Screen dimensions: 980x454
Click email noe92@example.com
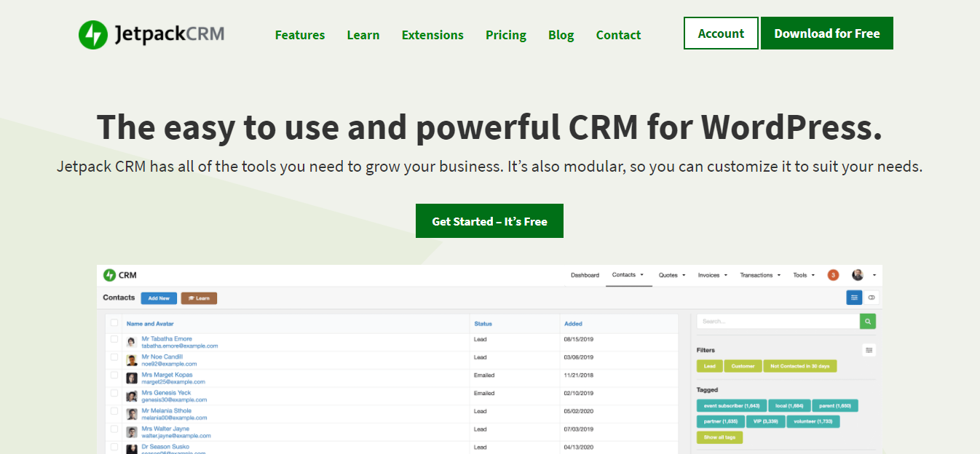[x=169, y=364]
